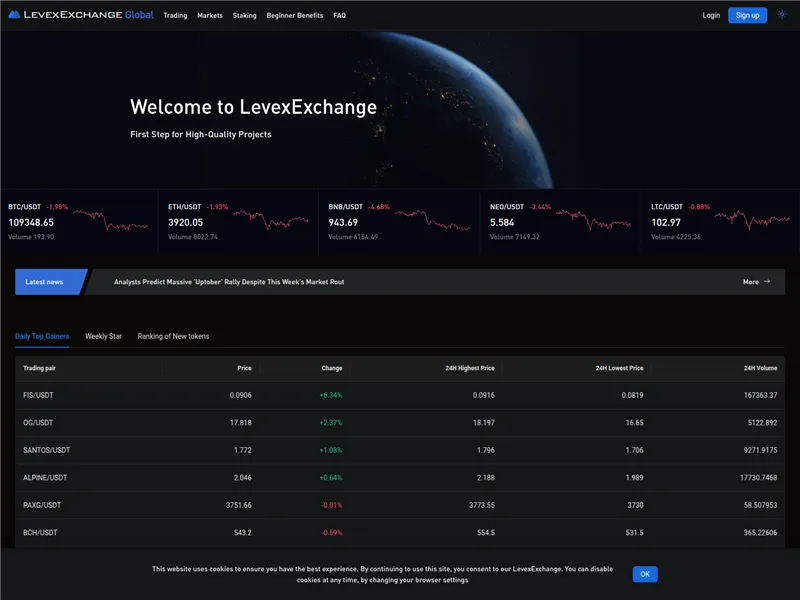Click the Sign up button
The image size is (800, 600).
[746, 15]
